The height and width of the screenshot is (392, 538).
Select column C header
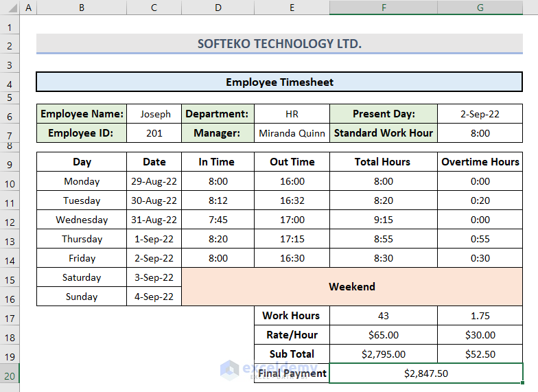click(x=154, y=7)
